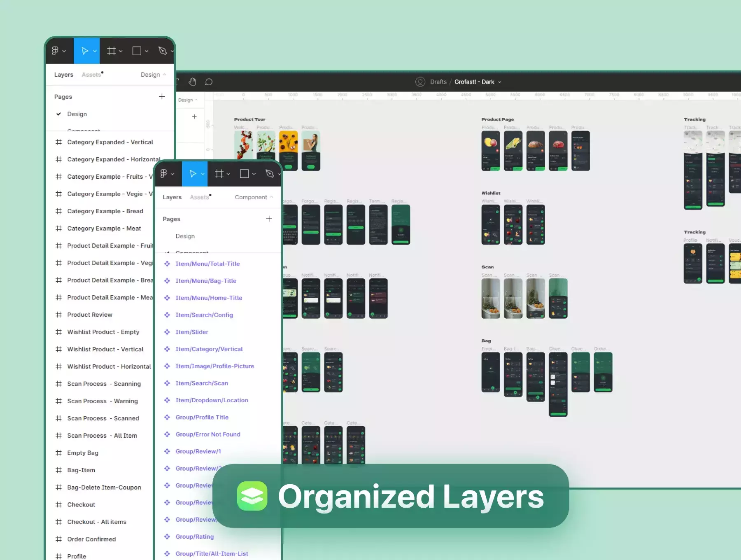Select Comment tool in main window
This screenshot has width=741, height=560.
(209, 82)
